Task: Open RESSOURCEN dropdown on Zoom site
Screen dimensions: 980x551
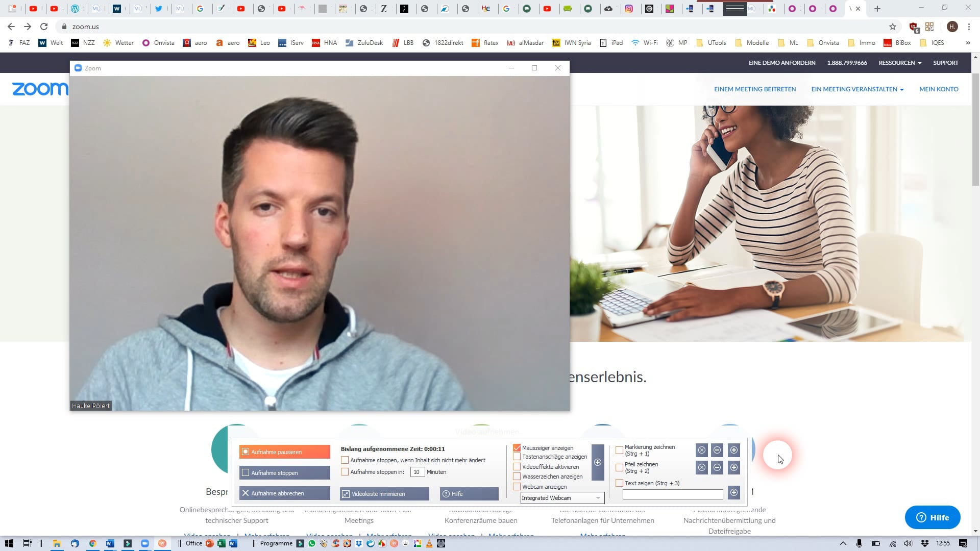Action: point(900,63)
